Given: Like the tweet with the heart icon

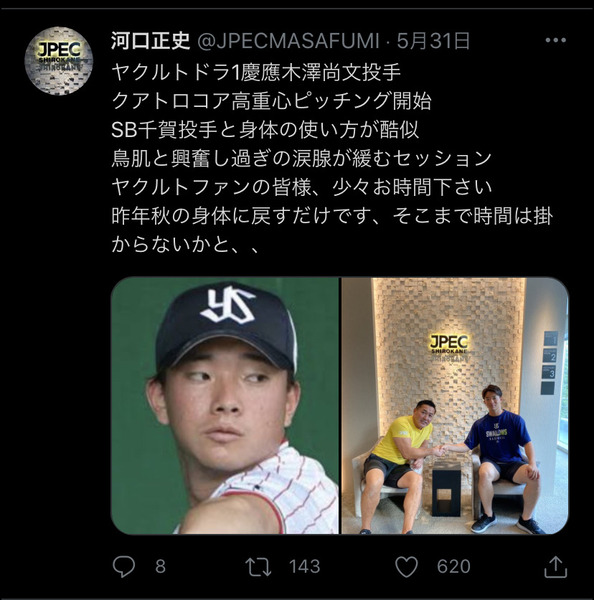Looking at the screenshot, I should (x=406, y=567).
